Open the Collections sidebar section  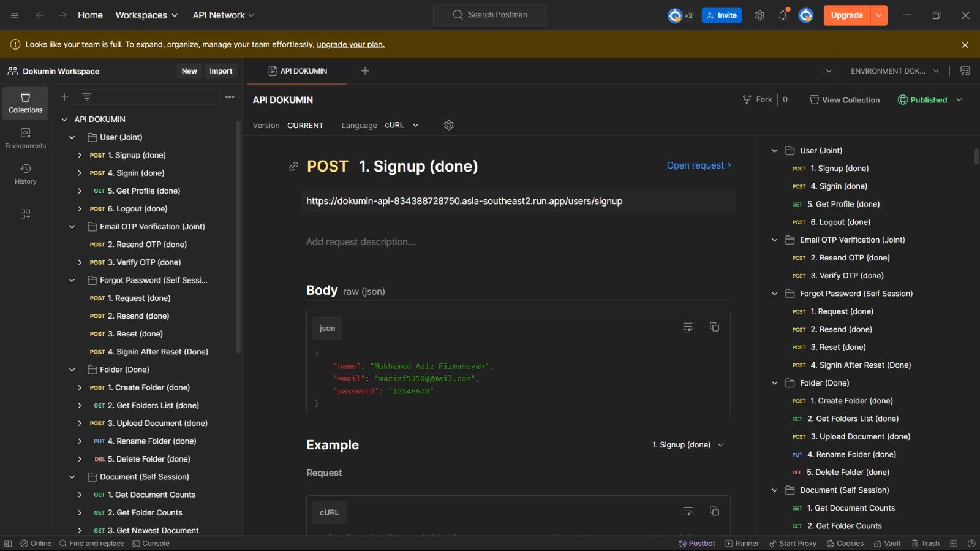pos(26,103)
